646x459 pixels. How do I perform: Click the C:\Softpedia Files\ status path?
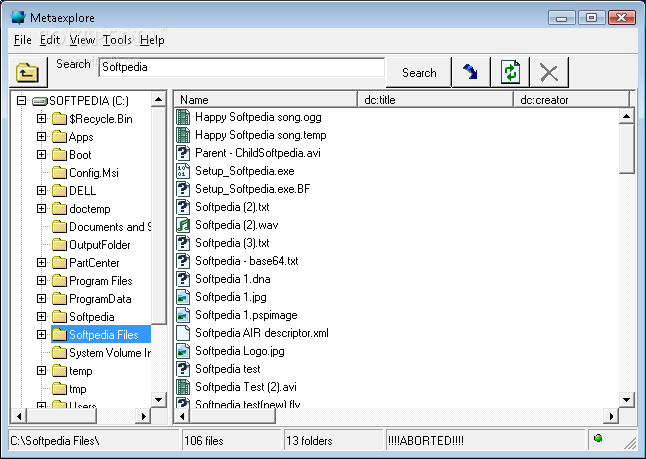click(x=55, y=441)
